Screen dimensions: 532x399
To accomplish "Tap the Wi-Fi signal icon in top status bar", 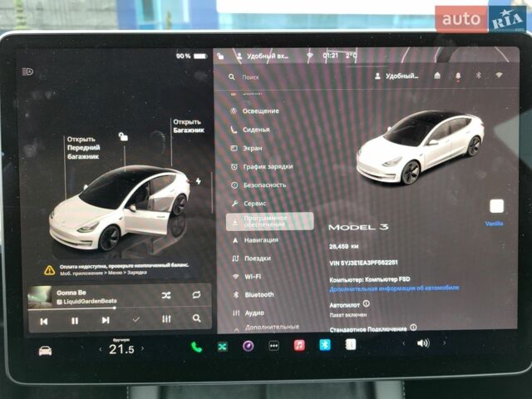I will (309, 56).
